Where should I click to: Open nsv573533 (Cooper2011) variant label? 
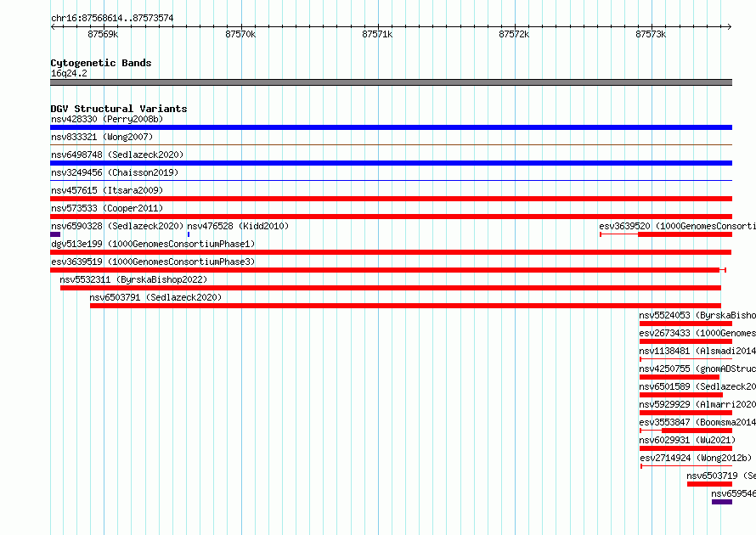[x=107, y=208]
